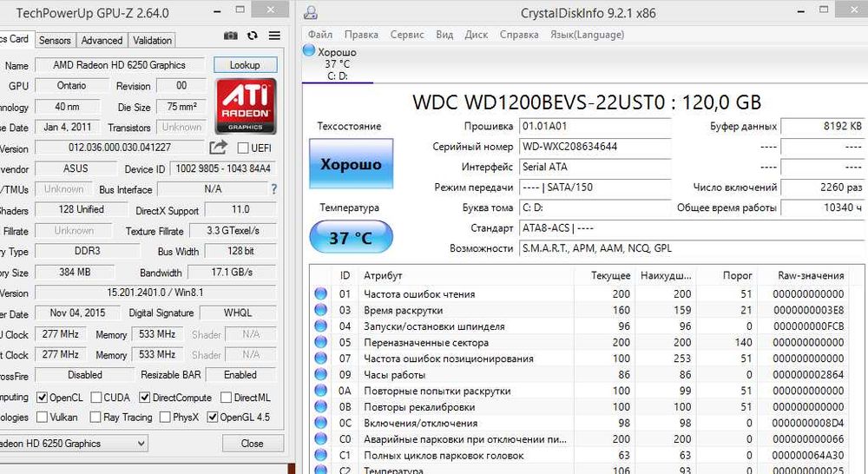
Task: Take a GPU-Z screenshot with the camera icon
Action: coord(231,36)
